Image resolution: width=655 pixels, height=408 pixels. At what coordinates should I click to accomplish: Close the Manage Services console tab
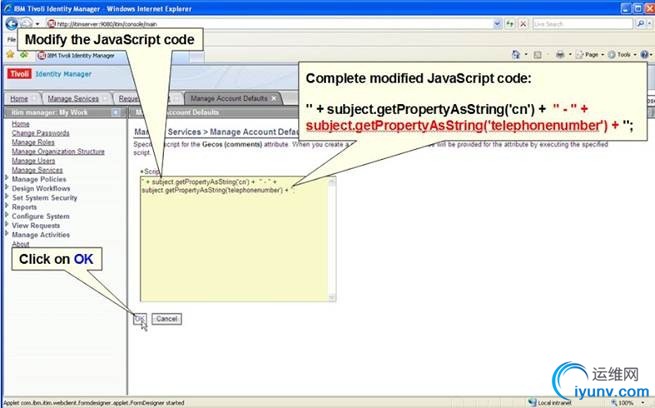pyautogui.click(x=105, y=99)
